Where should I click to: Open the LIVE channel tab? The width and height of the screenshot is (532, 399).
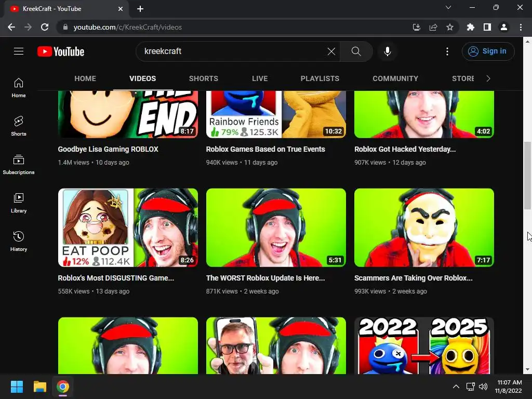260,79
